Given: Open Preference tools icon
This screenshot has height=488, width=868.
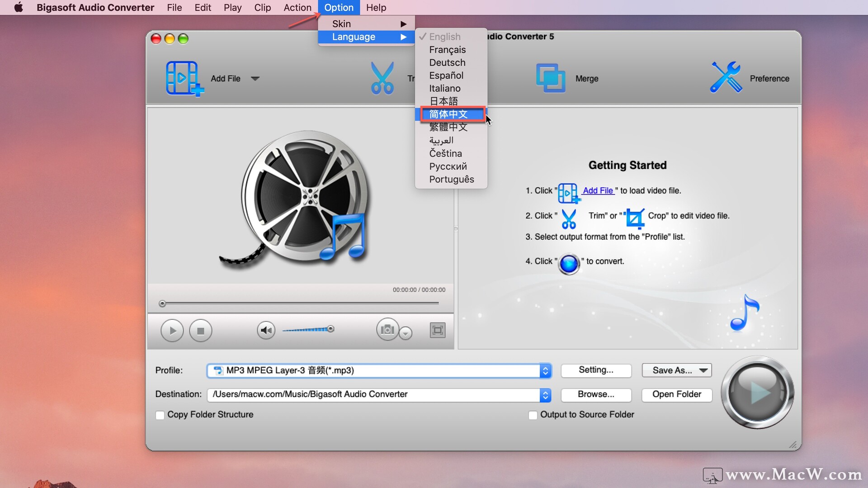Looking at the screenshot, I should [x=726, y=78].
